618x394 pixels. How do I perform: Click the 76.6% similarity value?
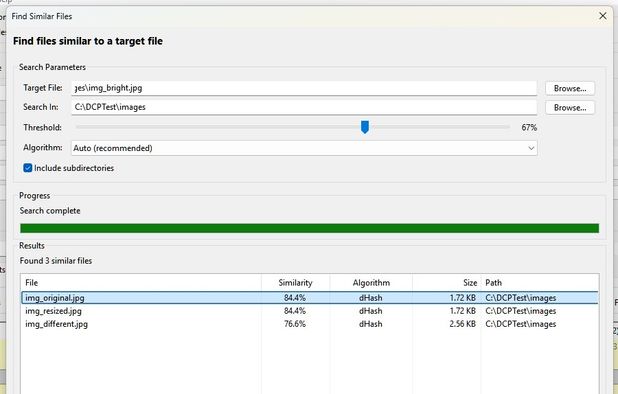pyautogui.click(x=295, y=324)
